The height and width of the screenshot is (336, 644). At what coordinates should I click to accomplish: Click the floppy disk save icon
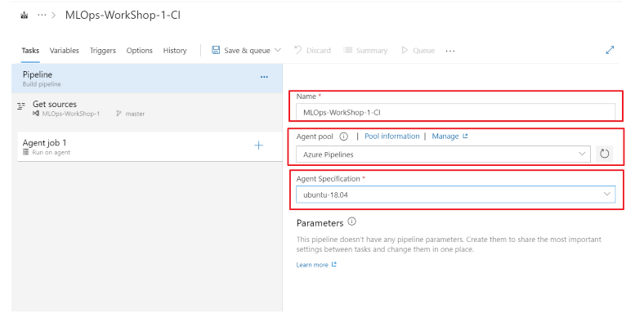[216, 50]
